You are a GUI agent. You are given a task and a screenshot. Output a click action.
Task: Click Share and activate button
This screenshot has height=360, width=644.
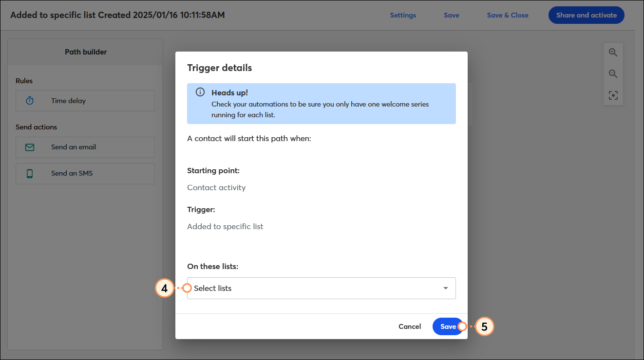[587, 15]
